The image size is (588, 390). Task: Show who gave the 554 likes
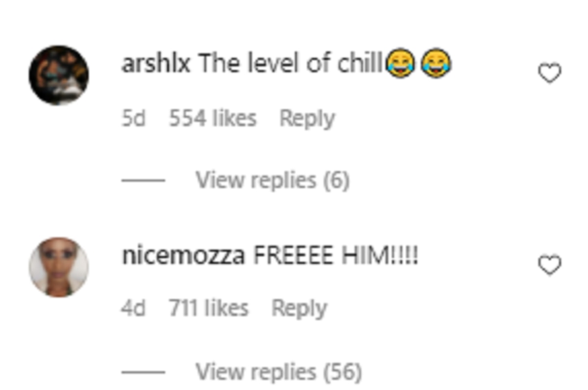213,119
